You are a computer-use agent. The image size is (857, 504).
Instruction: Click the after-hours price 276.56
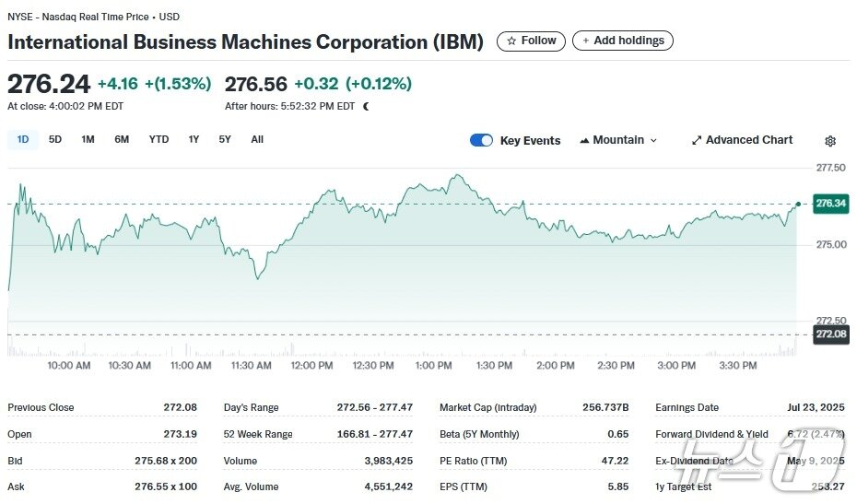click(256, 84)
